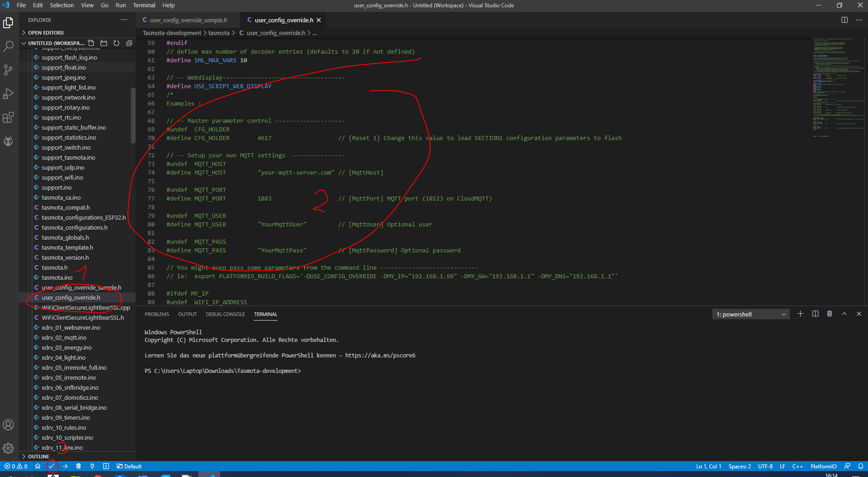Open the feedback icon in status bar
The image size is (868, 477).
(847, 466)
